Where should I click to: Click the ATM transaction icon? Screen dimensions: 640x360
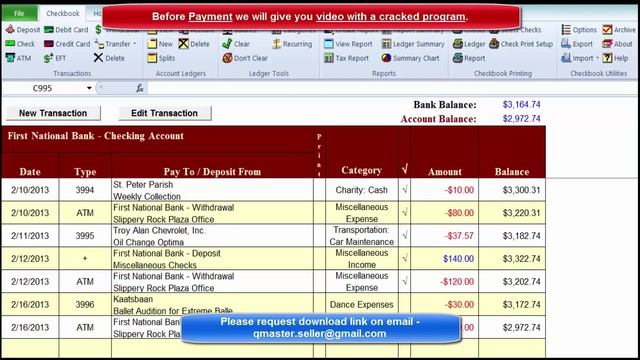(10, 58)
